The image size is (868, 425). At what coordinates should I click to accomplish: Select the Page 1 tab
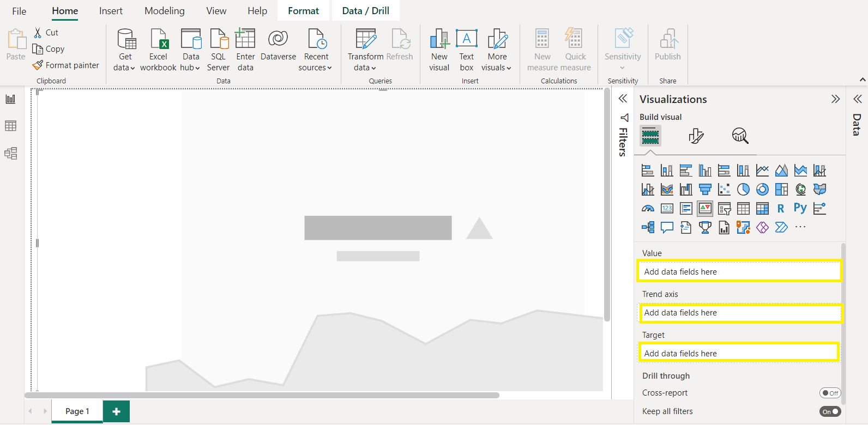coord(77,411)
